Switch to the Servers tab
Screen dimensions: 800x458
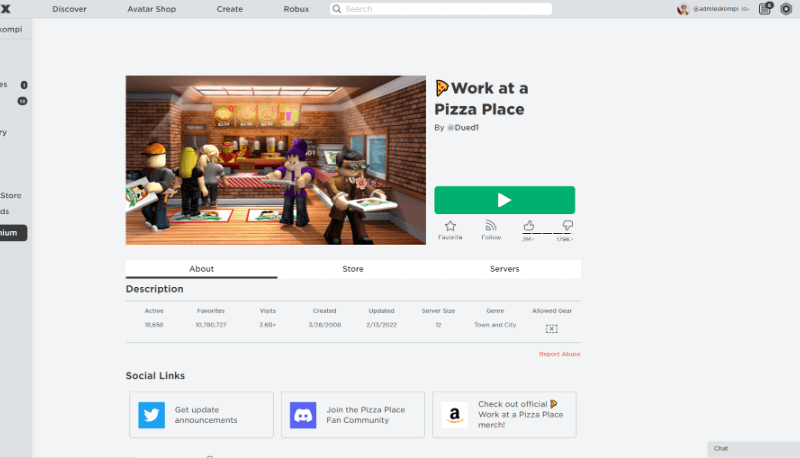click(505, 269)
